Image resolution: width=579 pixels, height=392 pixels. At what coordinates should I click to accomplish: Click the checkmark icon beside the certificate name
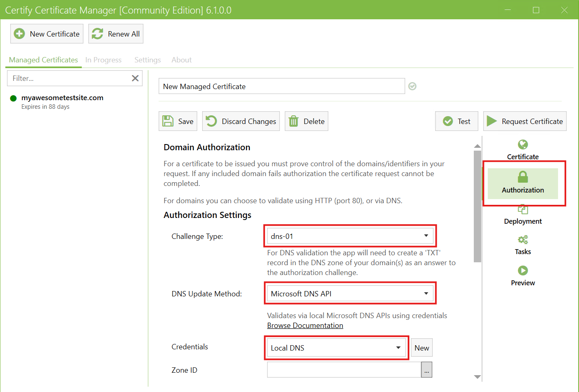(413, 86)
